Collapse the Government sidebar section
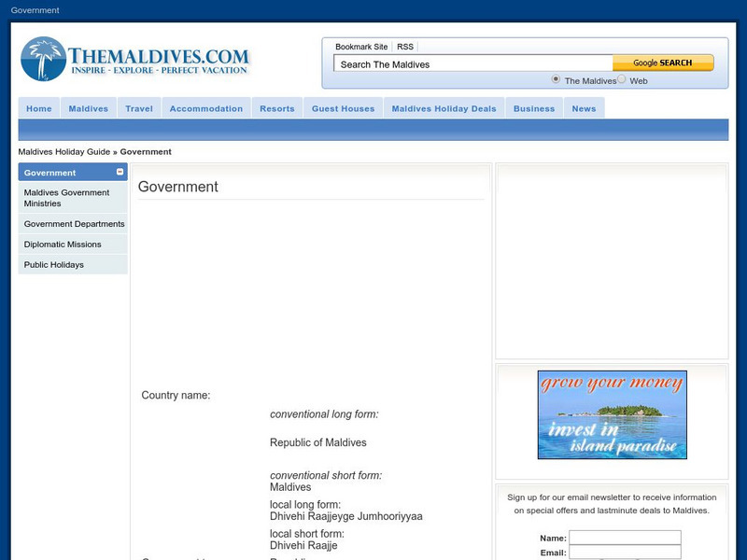 (x=120, y=173)
